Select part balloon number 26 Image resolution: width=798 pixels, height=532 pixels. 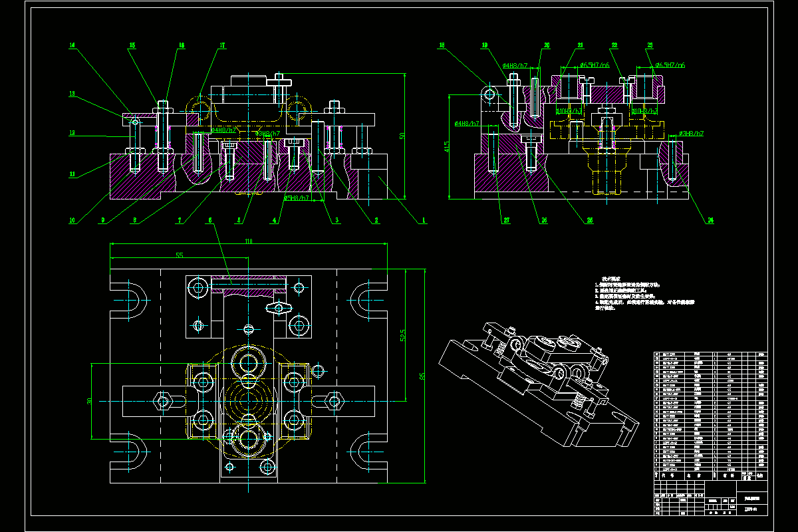(543, 221)
